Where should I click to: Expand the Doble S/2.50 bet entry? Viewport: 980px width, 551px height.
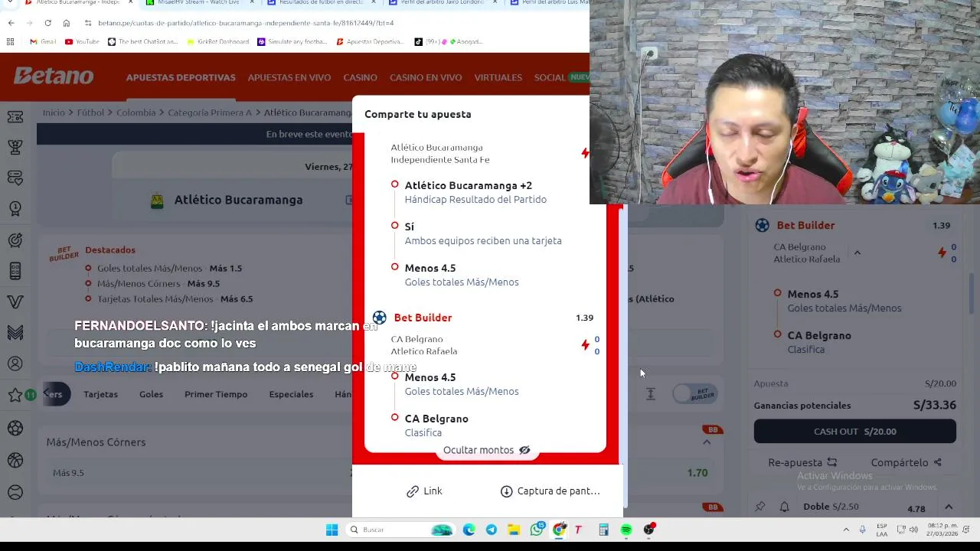(x=948, y=507)
